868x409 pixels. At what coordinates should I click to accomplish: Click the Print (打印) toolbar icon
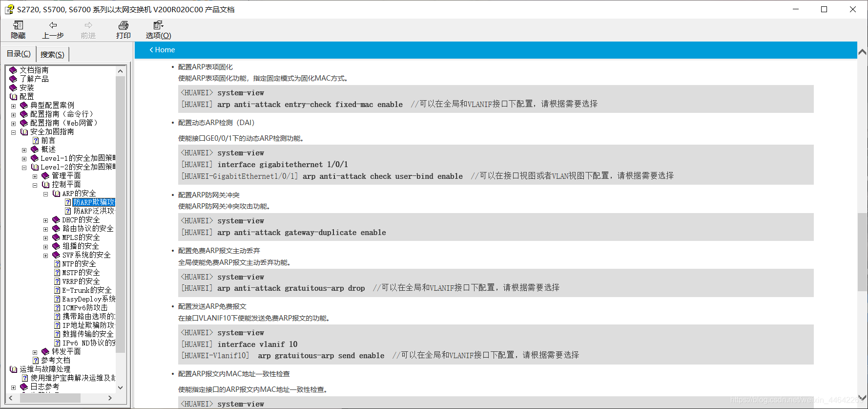point(124,25)
